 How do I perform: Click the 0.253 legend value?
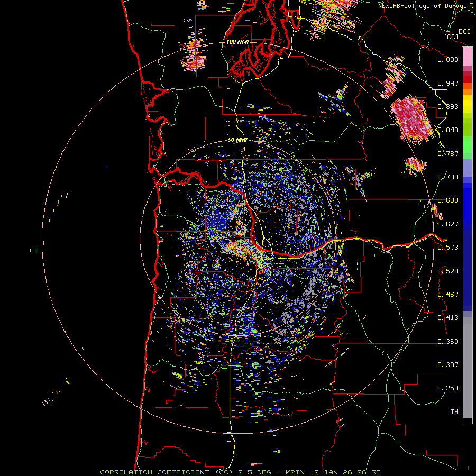(x=448, y=388)
